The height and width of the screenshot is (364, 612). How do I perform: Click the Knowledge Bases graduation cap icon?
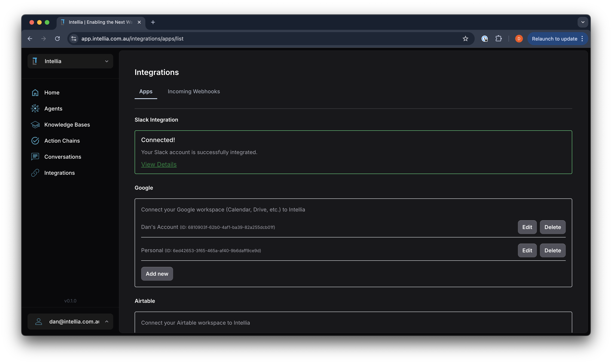[35, 125]
